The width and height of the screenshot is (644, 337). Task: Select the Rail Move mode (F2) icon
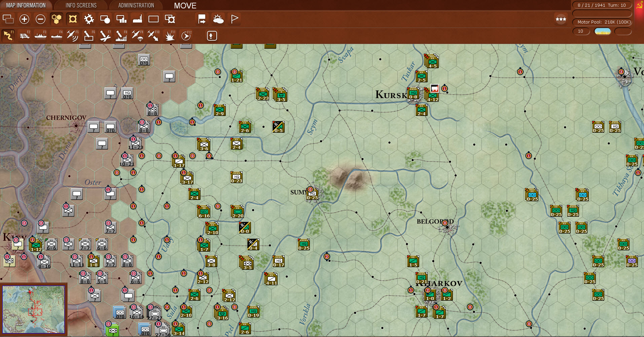tap(24, 36)
